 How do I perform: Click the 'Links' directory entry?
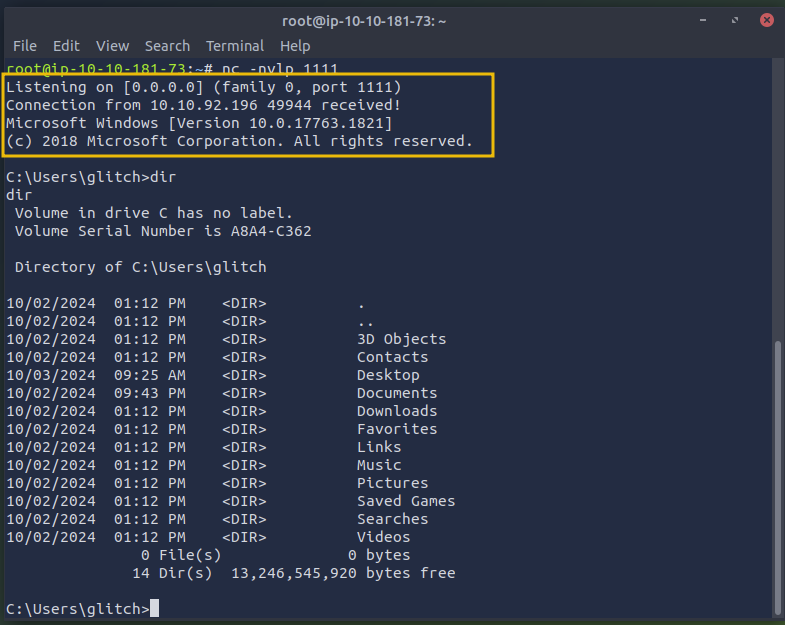pos(379,448)
